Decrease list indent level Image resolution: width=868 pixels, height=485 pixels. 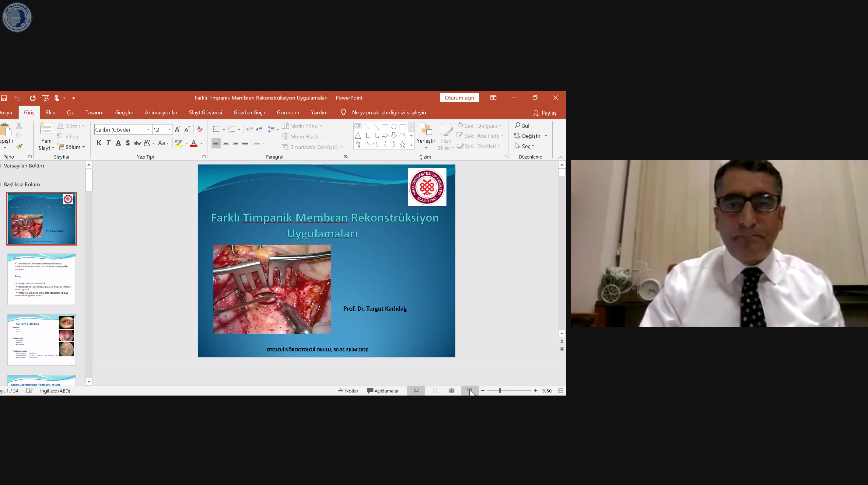coord(249,129)
